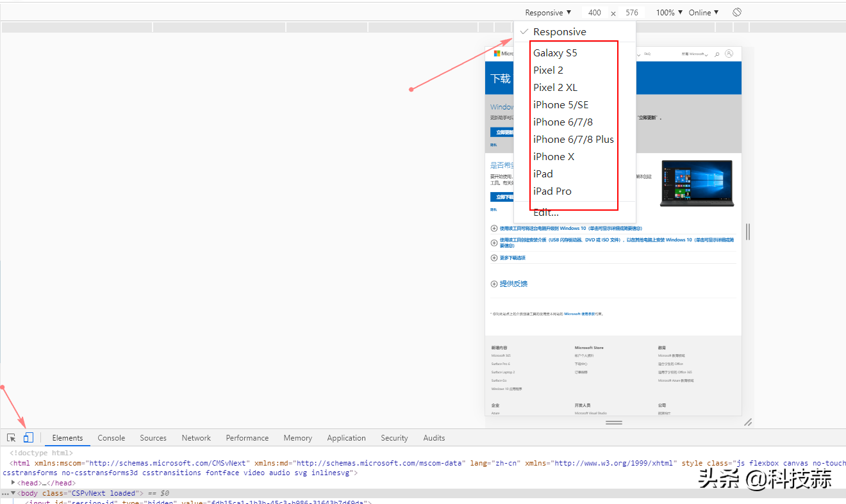Click the rotate screen orientation icon
Image resolution: width=846 pixels, height=504 pixels.
737,12
